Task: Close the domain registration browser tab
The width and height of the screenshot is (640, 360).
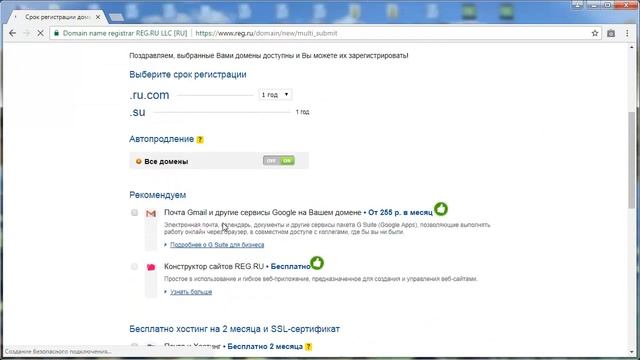Action: tap(98, 17)
